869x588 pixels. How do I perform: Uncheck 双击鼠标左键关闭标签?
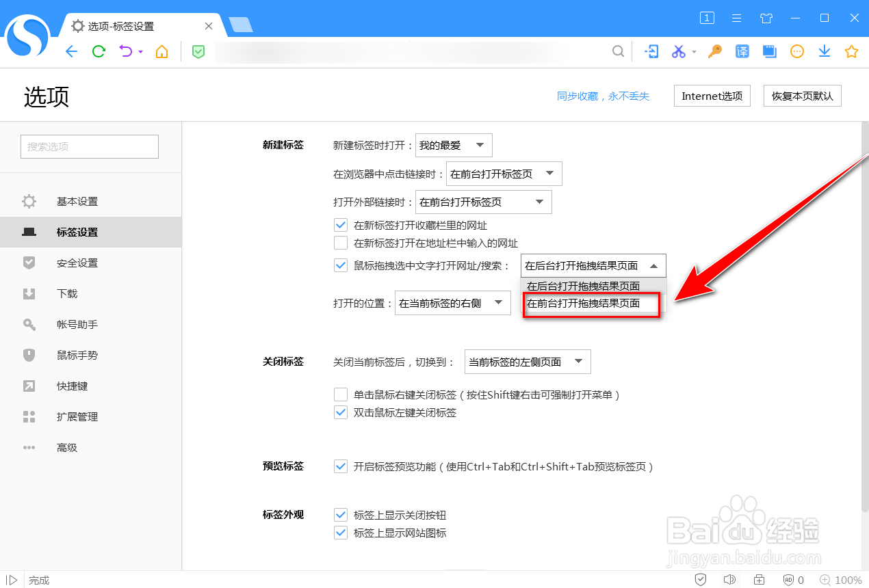click(341, 412)
